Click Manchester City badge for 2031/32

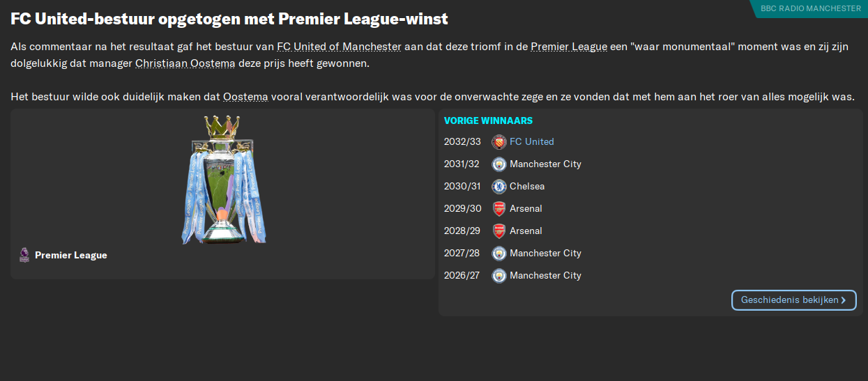point(498,164)
